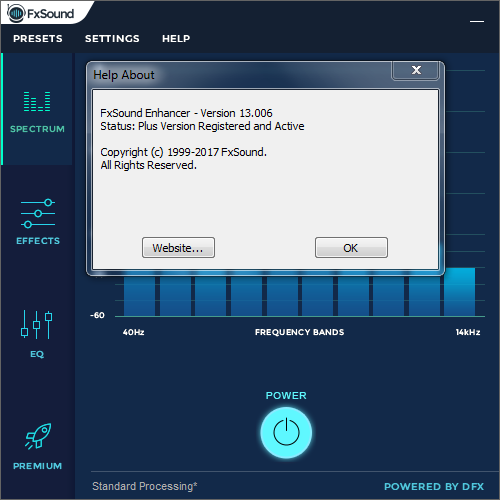Open the Settings menu
500x500 pixels.
pos(112,39)
